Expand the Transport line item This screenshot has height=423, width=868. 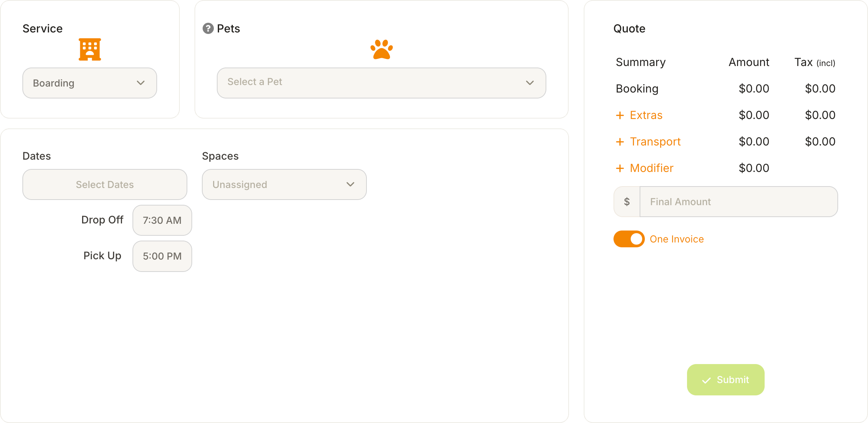click(655, 142)
